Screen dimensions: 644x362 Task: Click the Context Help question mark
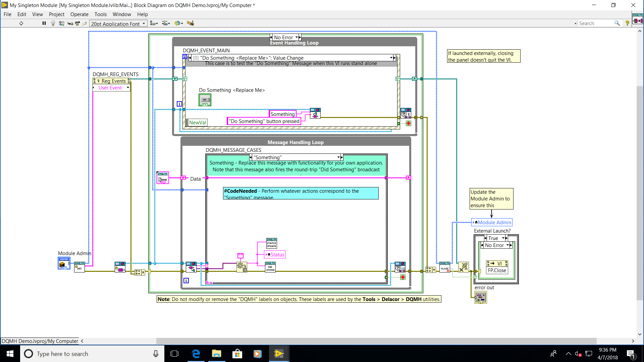[x=627, y=23]
